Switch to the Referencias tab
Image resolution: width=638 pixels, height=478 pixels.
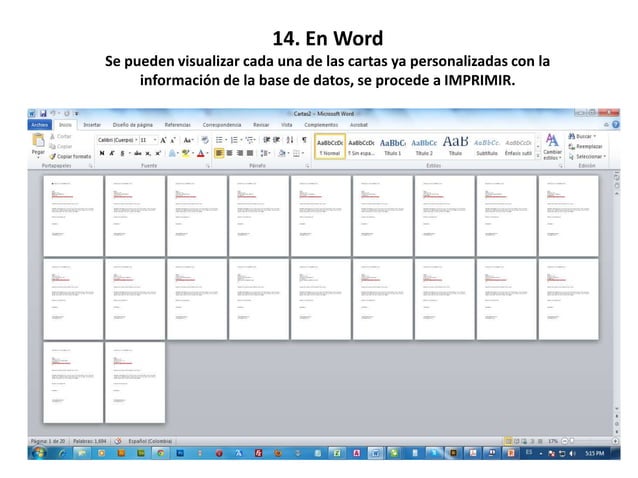coord(177,125)
